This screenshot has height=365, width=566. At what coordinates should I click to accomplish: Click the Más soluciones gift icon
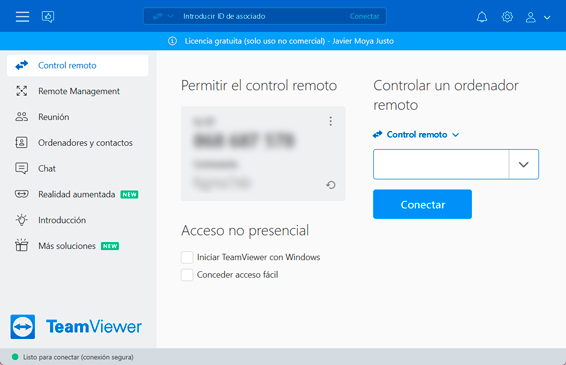(x=22, y=245)
